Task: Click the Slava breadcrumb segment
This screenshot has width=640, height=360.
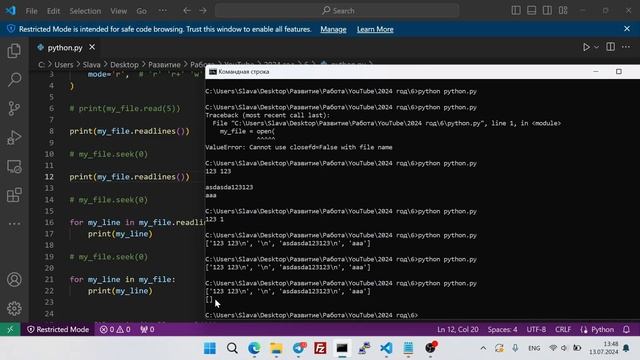Action: point(91,65)
